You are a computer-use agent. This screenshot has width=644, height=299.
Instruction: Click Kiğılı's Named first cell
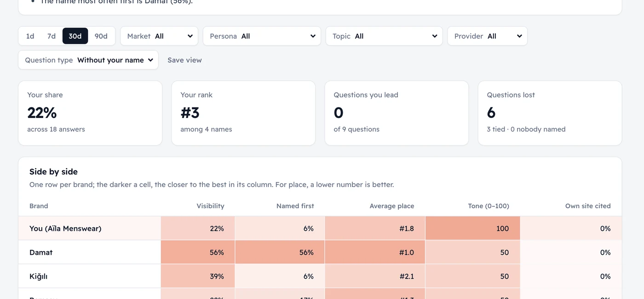click(280, 276)
